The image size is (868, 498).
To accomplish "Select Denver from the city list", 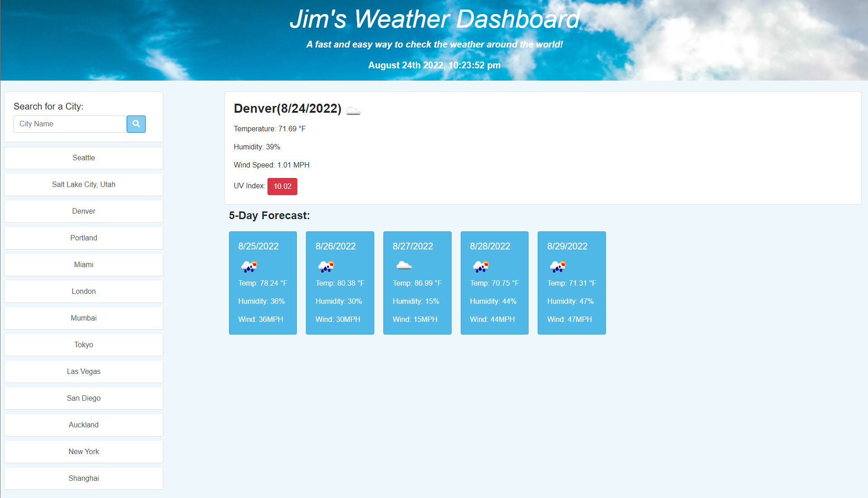I will click(x=83, y=211).
